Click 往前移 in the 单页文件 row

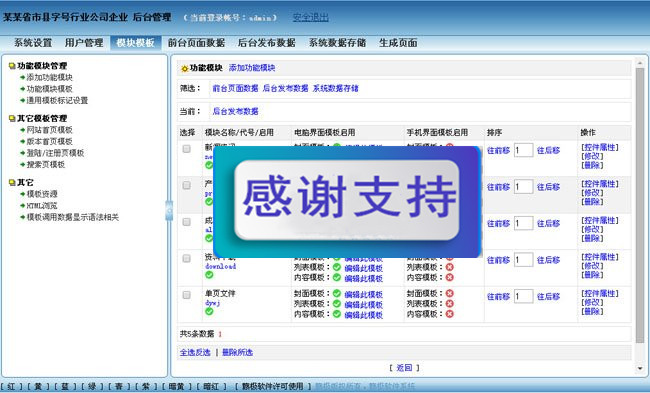498,296
